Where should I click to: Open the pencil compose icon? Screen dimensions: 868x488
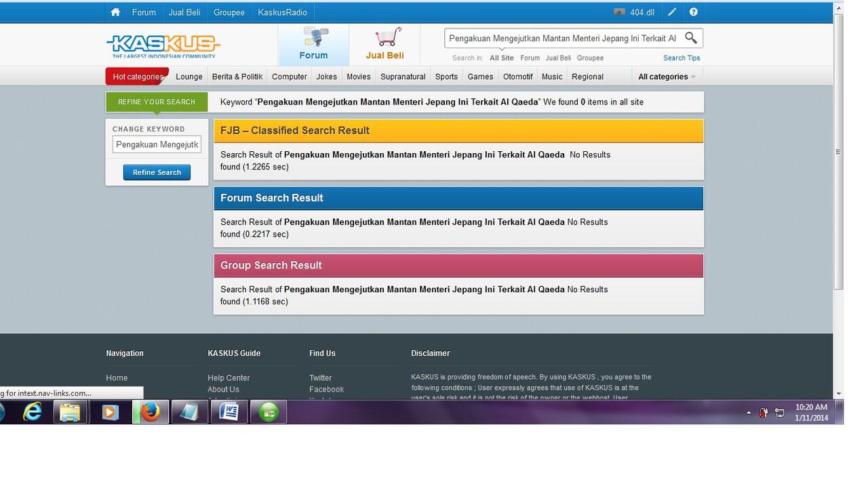(x=672, y=12)
